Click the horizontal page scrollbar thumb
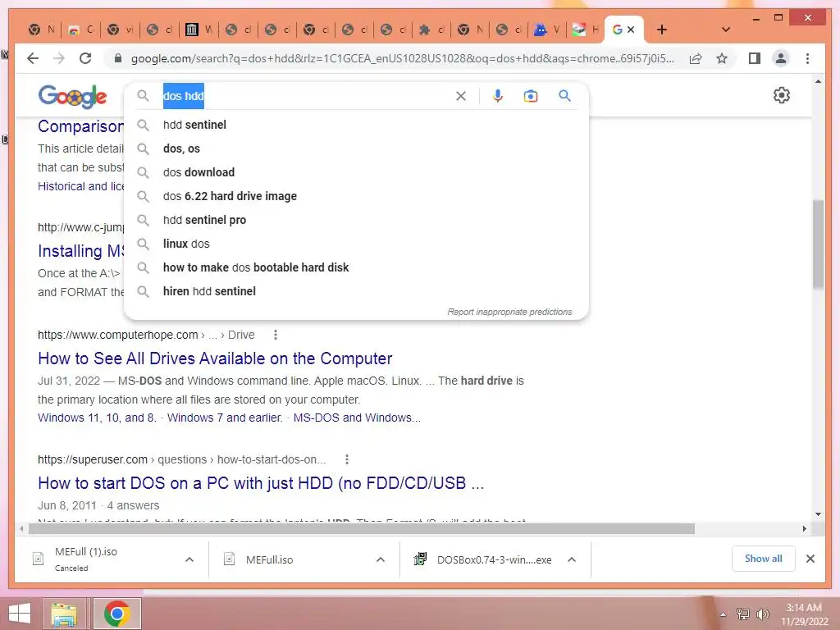The height and width of the screenshot is (630, 840). tap(362, 529)
